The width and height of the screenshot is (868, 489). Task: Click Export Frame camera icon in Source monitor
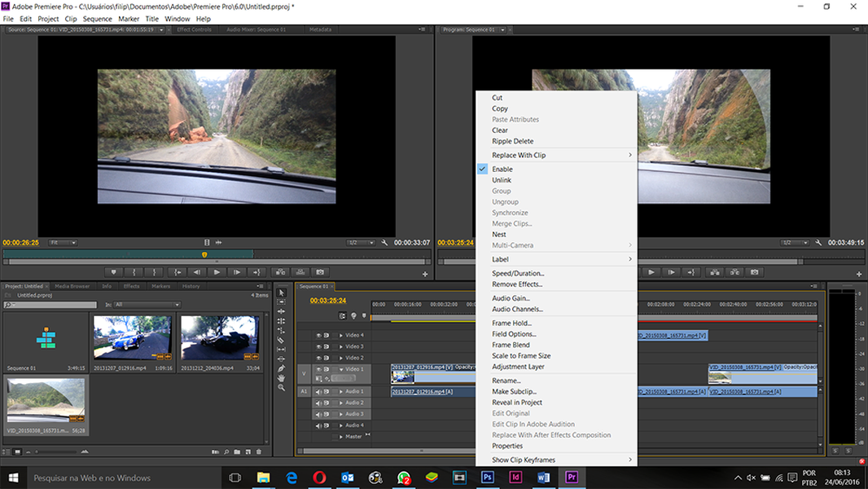point(320,272)
